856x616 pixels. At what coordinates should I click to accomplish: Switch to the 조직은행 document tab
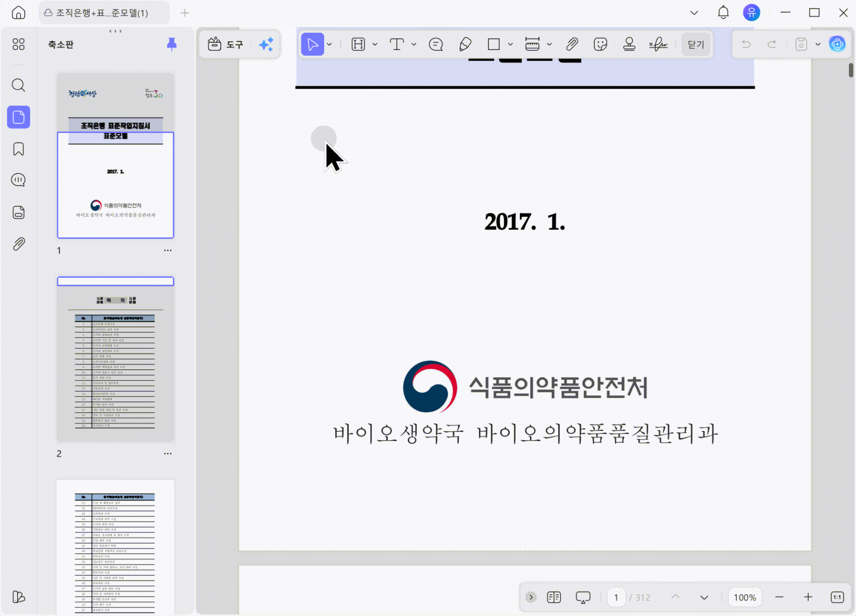pos(104,13)
